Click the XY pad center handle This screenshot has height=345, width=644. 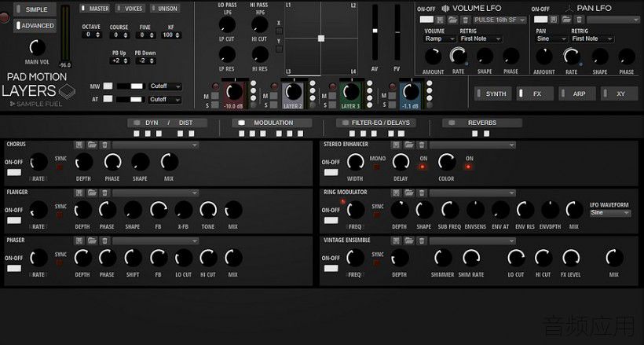[x=321, y=39]
